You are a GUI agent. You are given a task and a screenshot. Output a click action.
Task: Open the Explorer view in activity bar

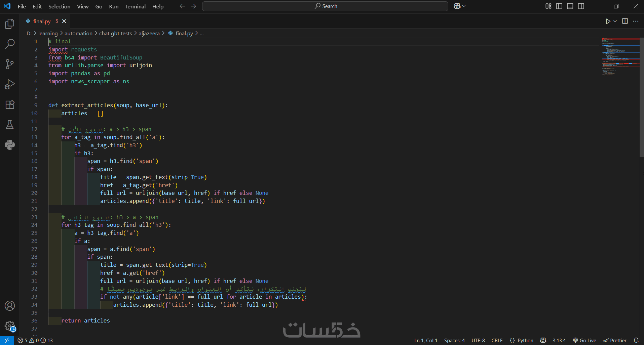click(x=10, y=24)
